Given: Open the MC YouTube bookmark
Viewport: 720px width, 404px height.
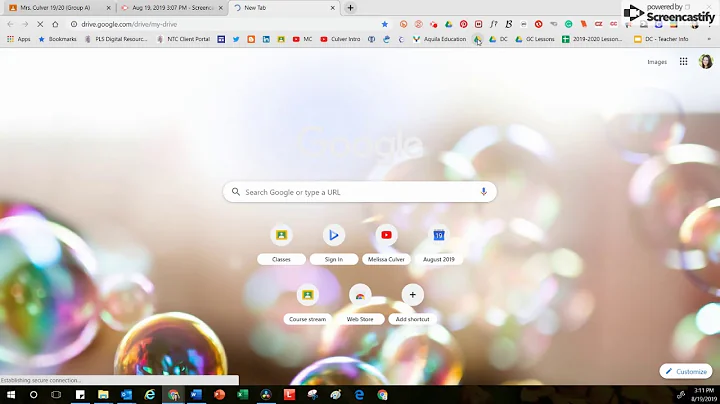Looking at the screenshot, I should point(302,39).
